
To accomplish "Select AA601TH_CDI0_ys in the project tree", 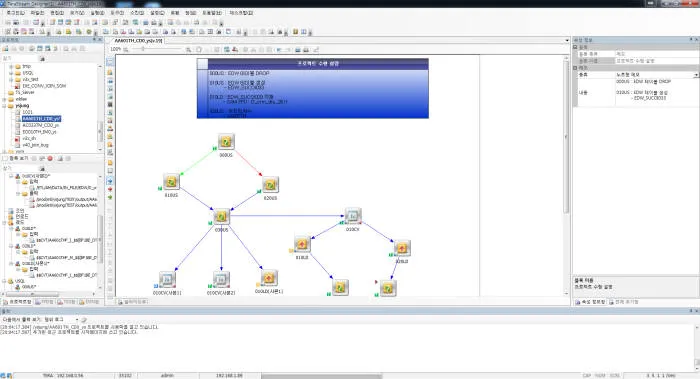I will pyautogui.click(x=41, y=119).
